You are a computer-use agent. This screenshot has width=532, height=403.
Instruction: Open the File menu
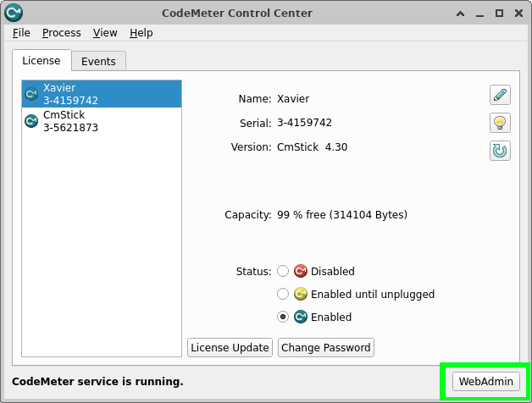[21, 33]
